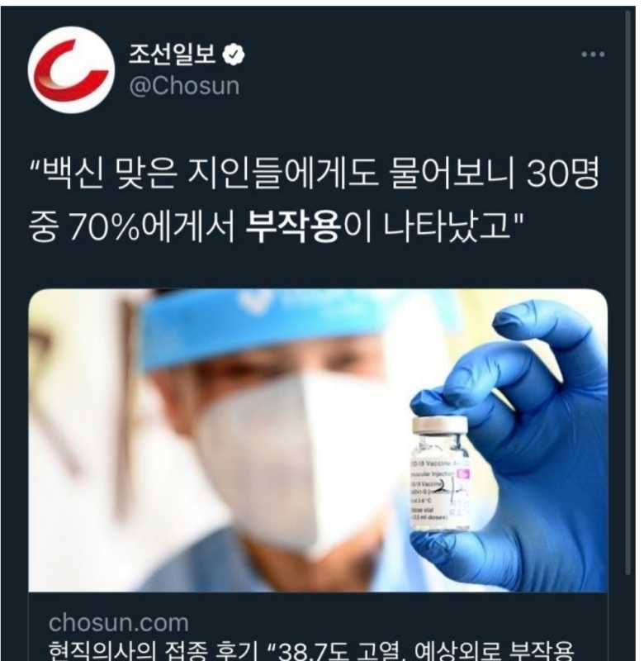
Task: Click the @Chosun handle
Action: pos(184,86)
